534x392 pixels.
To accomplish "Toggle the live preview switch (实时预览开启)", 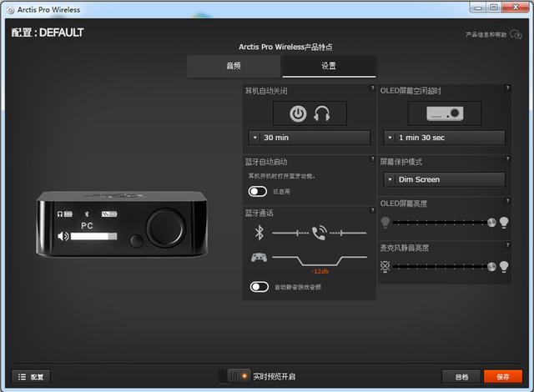I will click(x=239, y=376).
